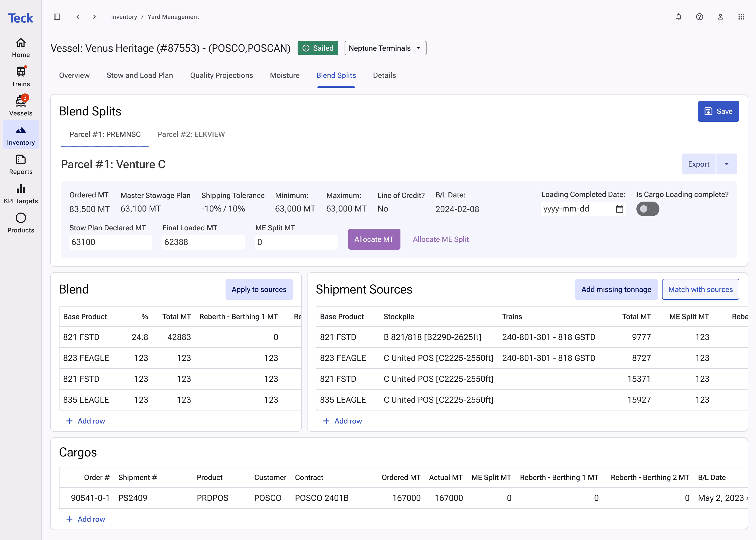Open the notifications bell
756x540 pixels.
[678, 17]
